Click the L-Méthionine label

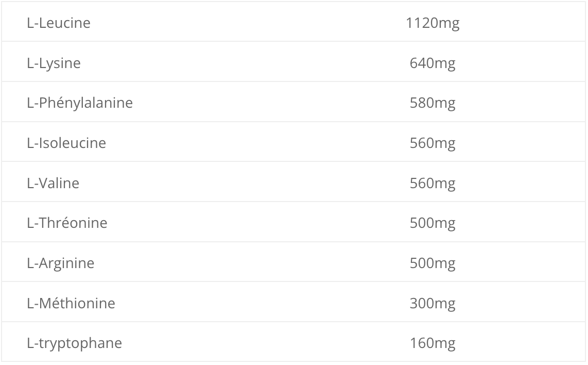(x=71, y=304)
